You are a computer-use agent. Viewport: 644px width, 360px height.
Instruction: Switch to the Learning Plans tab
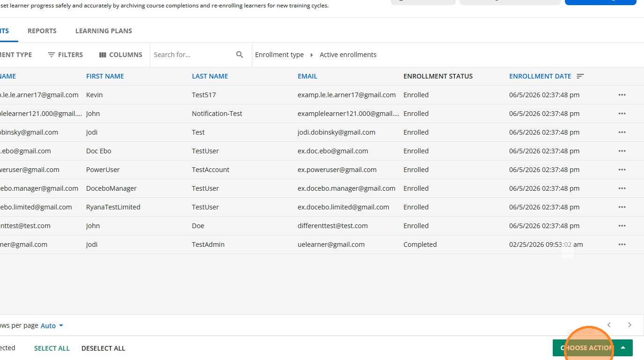coord(103,31)
